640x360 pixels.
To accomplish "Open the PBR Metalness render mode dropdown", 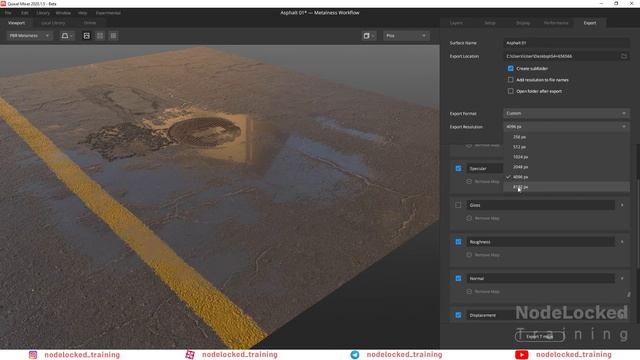I will [x=29, y=36].
